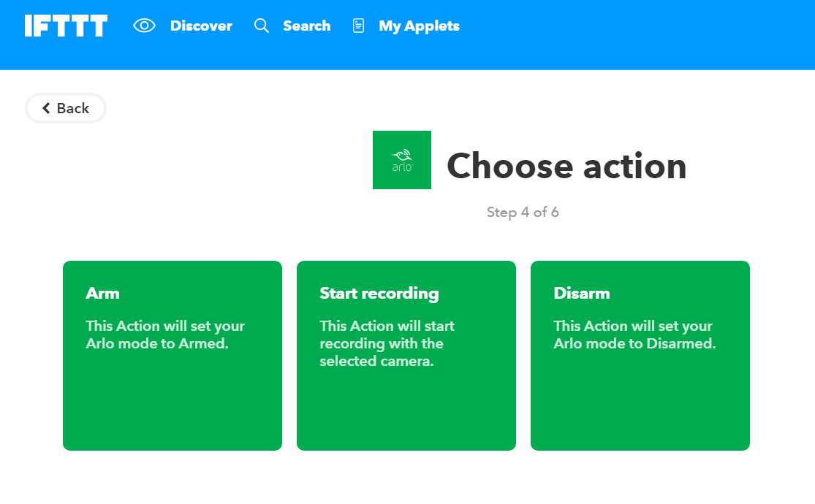The height and width of the screenshot is (504, 815).
Task: Click the My Applets document icon
Action: pyautogui.click(x=358, y=26)
